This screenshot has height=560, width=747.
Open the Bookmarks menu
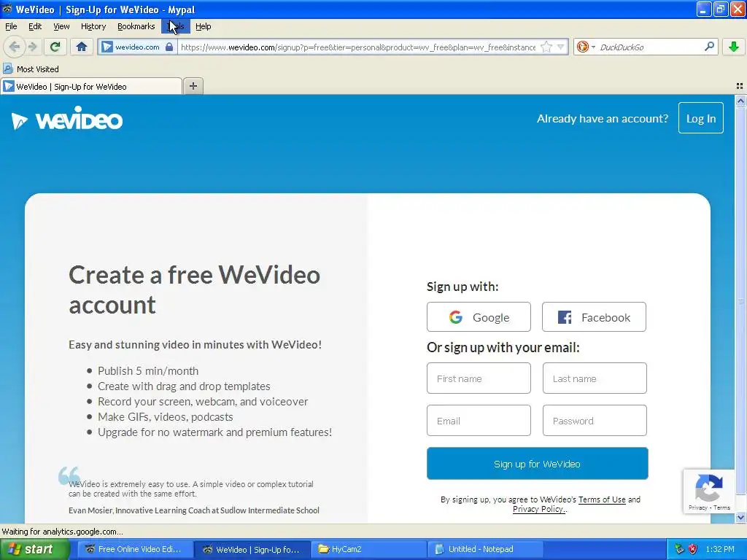[x=136, y=26]
